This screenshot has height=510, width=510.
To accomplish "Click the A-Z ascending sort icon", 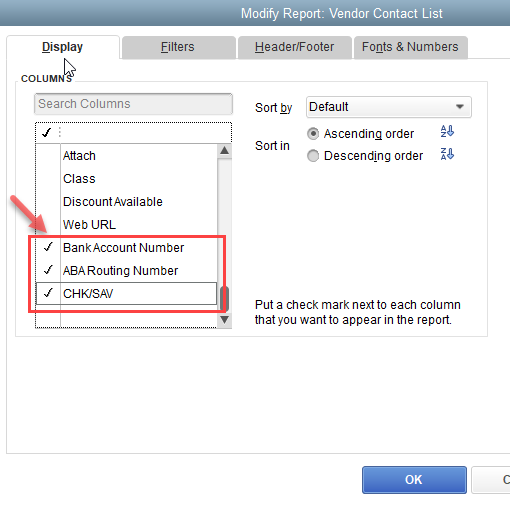I will pyautogui.click(x=447, y=131).
